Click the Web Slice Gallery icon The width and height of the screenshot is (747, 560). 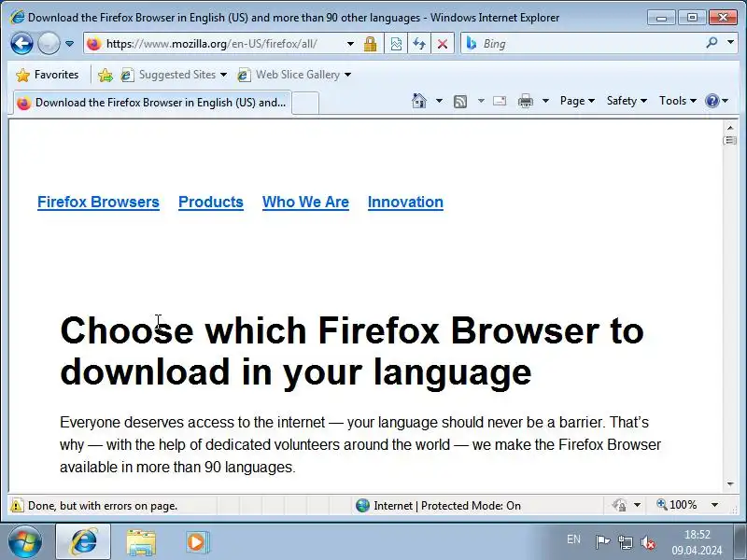point(244,75)
